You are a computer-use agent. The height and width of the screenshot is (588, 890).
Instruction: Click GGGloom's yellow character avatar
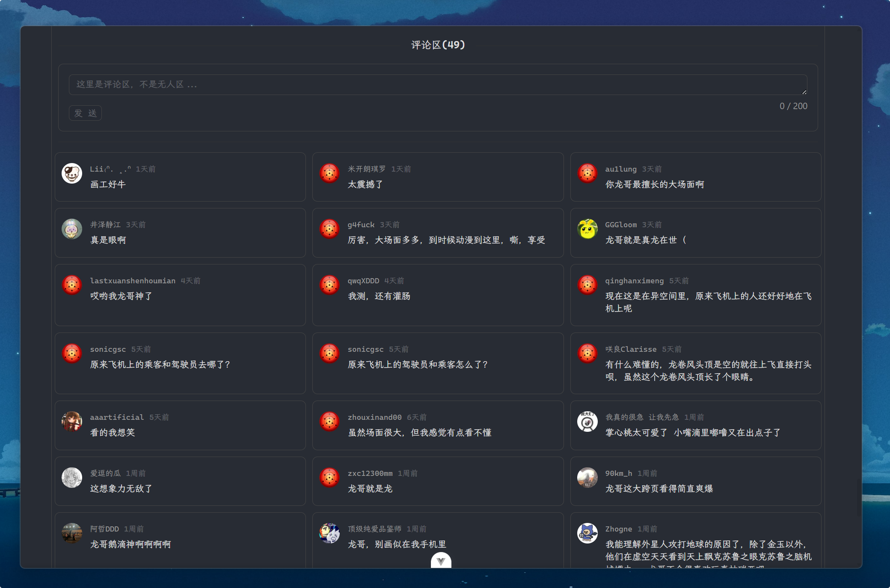pos(587,229)
